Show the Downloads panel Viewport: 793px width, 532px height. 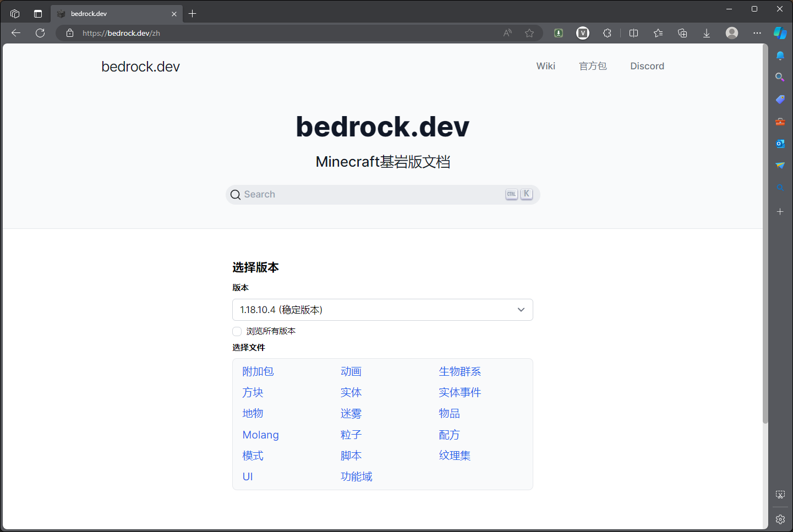coord(707,33)
